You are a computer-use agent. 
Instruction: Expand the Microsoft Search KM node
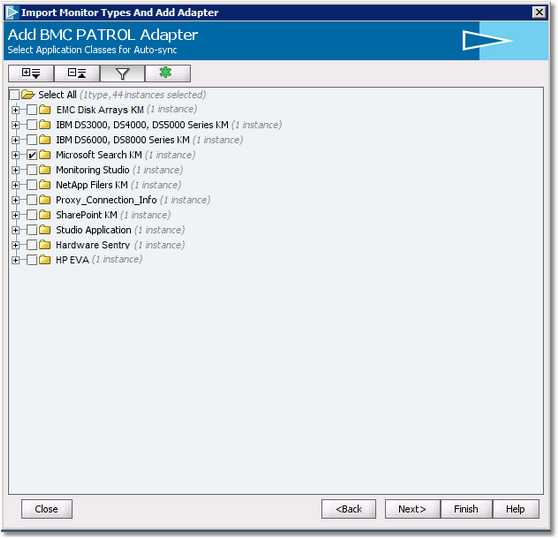pyautogui.click(x=15, y=155)
